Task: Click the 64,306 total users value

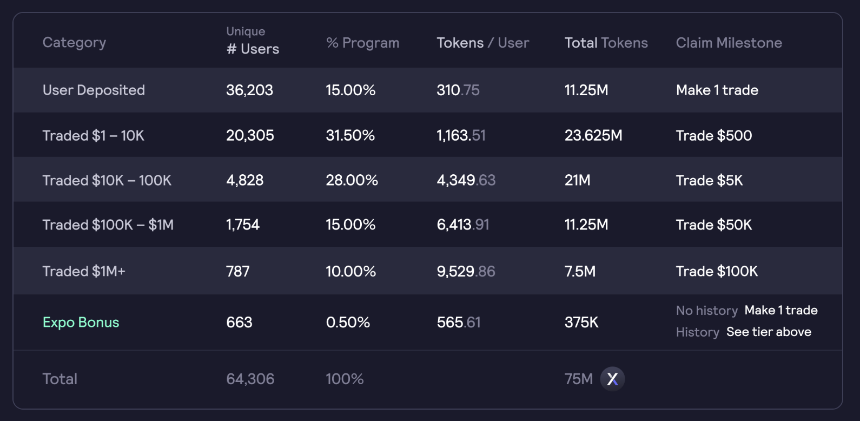Action: (x=250, y=379)
